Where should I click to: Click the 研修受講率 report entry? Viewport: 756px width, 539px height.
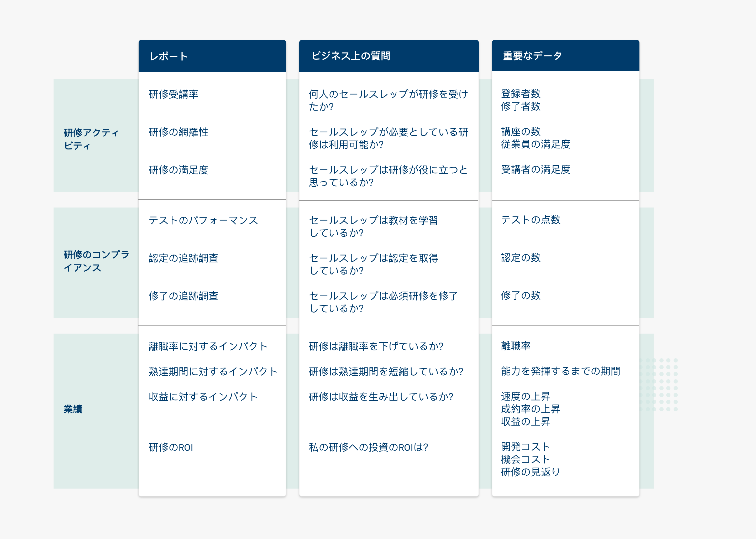[174, 94]
